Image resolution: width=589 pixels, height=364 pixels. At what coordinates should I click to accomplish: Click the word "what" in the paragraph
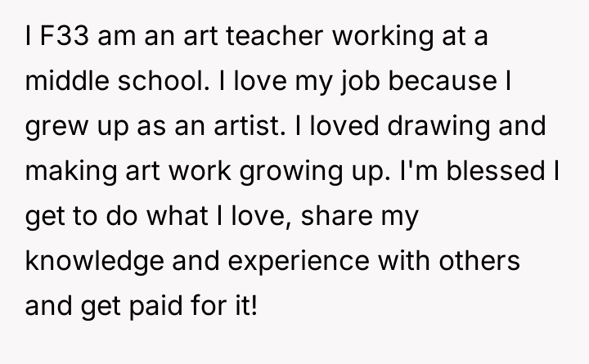[x=195, y=218]
